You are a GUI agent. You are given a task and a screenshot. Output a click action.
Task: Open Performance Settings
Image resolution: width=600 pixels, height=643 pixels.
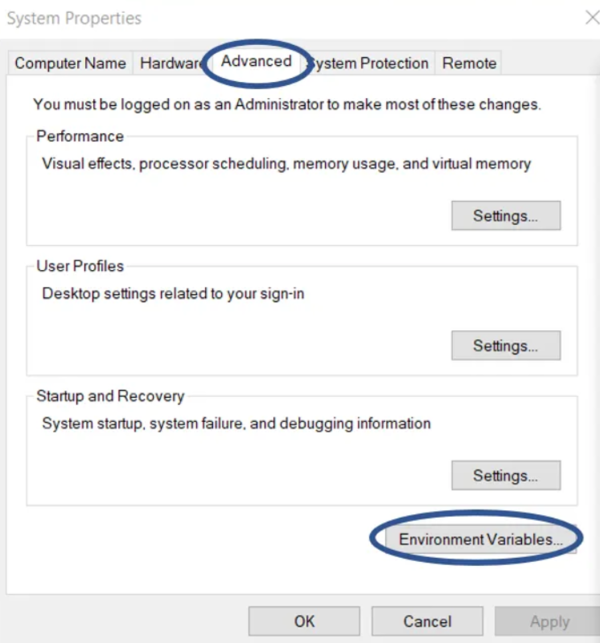click(505, 215)
